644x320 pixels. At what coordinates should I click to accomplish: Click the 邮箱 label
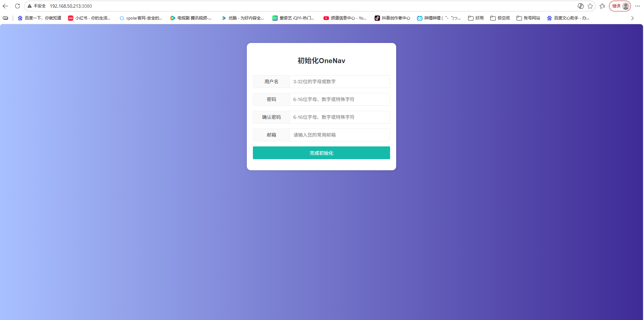271,135
